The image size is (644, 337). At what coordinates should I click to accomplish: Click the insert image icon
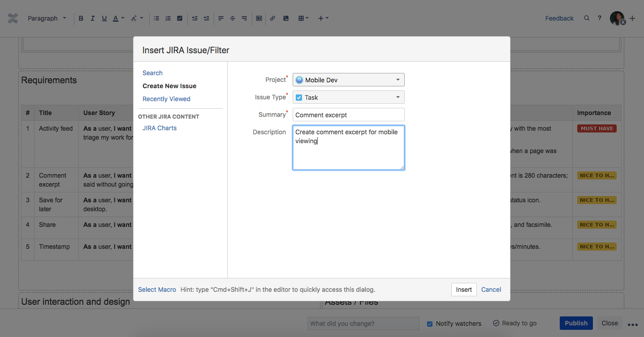[286, 18]
